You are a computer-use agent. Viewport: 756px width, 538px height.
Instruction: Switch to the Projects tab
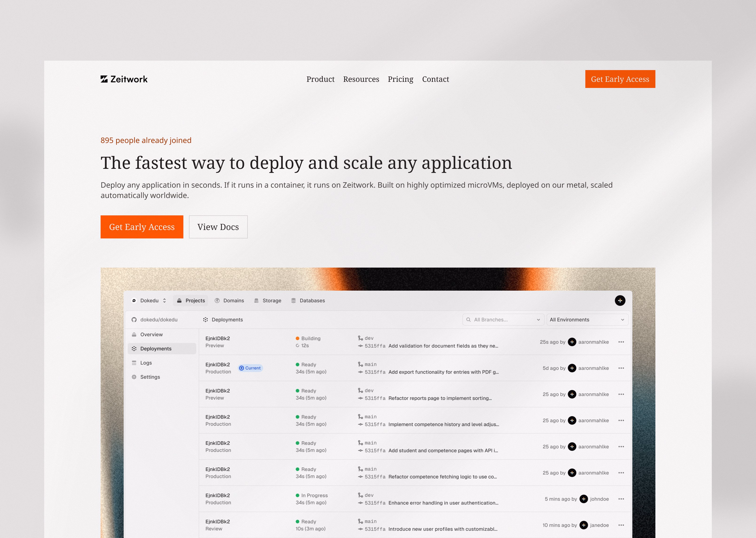[x=190, y=301]
